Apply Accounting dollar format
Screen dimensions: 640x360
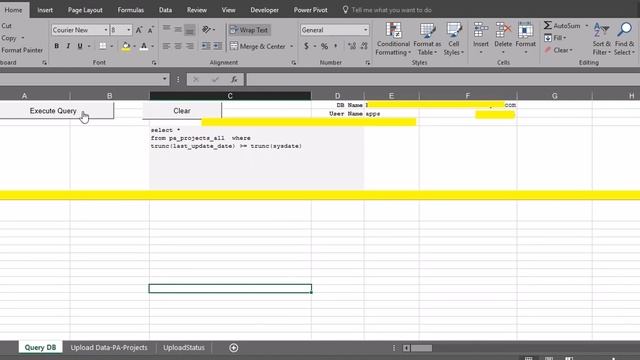click(x=306, y=46)
